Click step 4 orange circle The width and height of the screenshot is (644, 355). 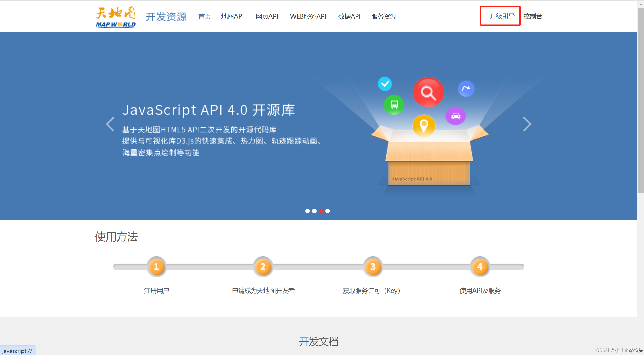[x=480, y=267]
